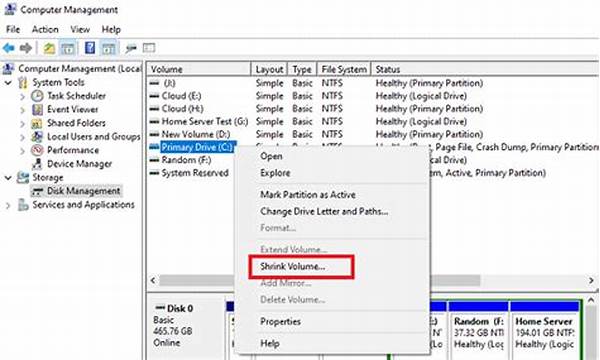The height and width of the screenshot is (360, 600).
Task: Open the View menu
Action: coord(80,29)
